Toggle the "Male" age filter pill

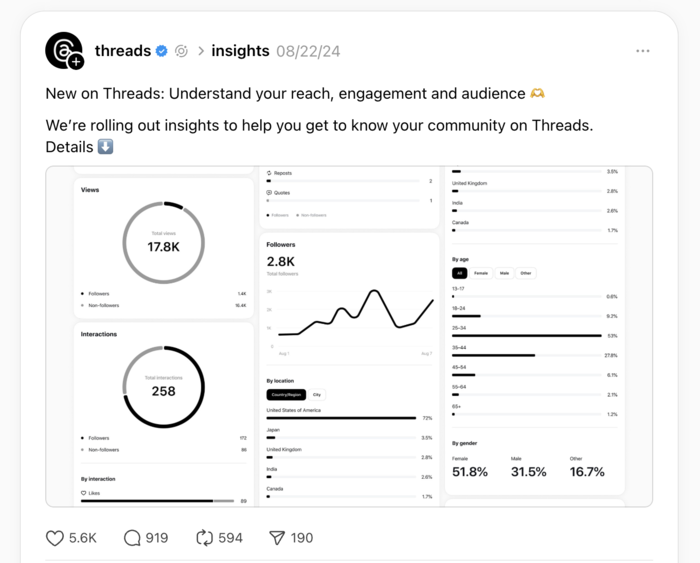click(504, 273)
